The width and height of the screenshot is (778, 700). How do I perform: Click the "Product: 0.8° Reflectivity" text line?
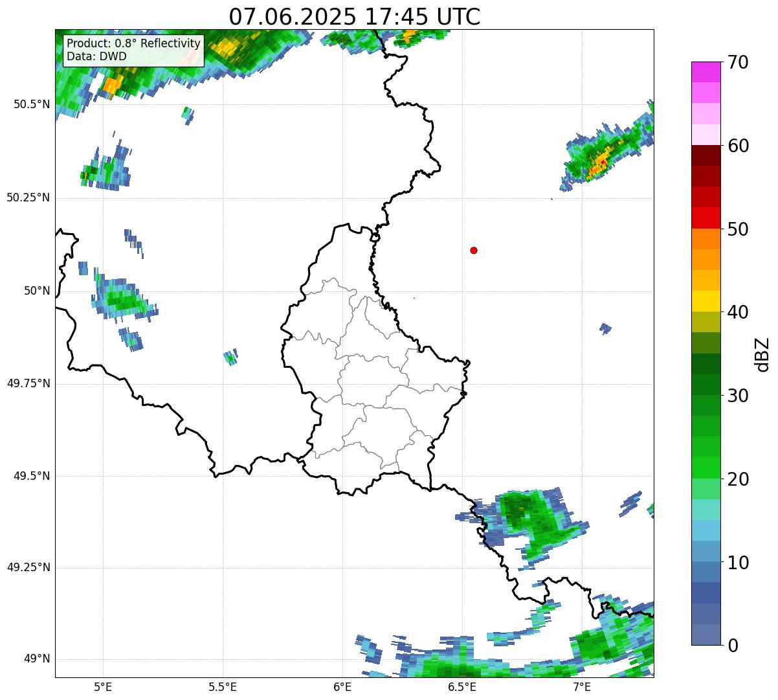134,43
